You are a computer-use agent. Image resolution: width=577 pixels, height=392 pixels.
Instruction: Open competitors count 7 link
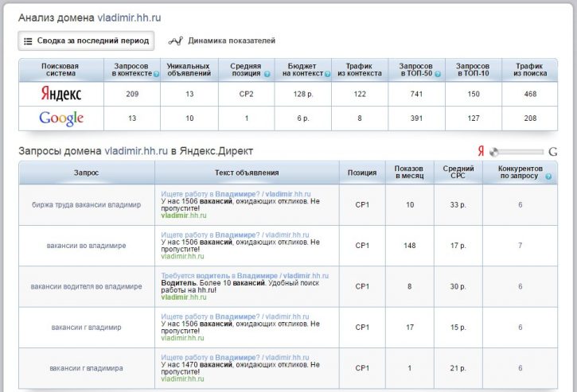tap(520, 245)
